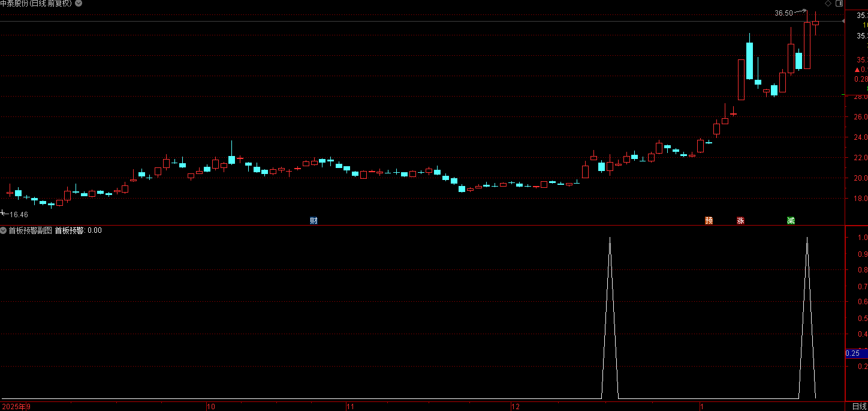Viewport: 868px width, 411px height.
Task: Click the diamond icon at chart top-right
Action: [x=828, y=4]
